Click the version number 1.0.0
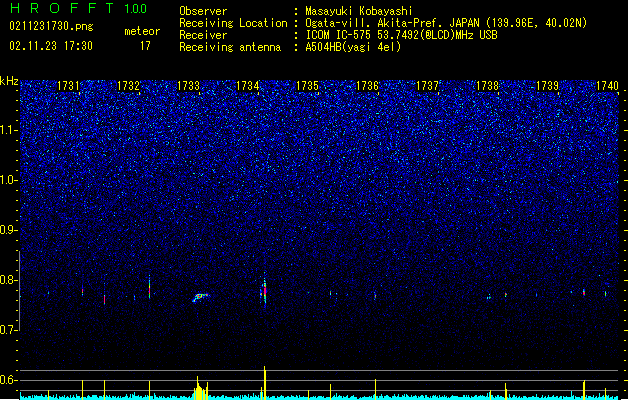Viewport: 629px width, 400px height. point(136,9)
